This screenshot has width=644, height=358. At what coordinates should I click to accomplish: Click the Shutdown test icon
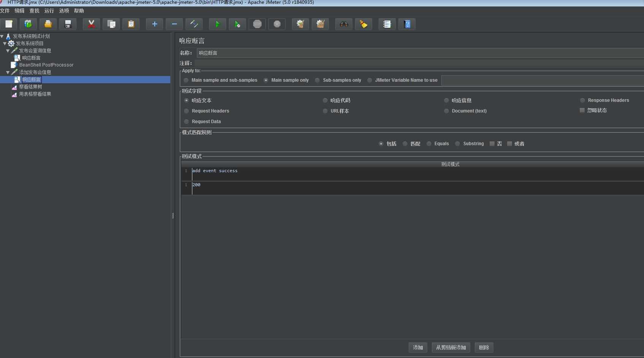click(x=277, y=24)
